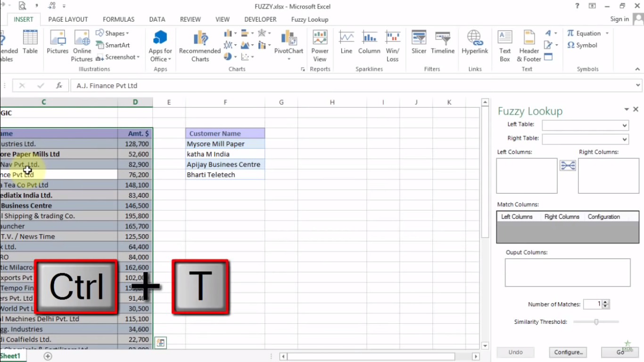Click the Go button in Fuzzy Lookup
This screenshot has width=644, height=362.
coord(619,352)
